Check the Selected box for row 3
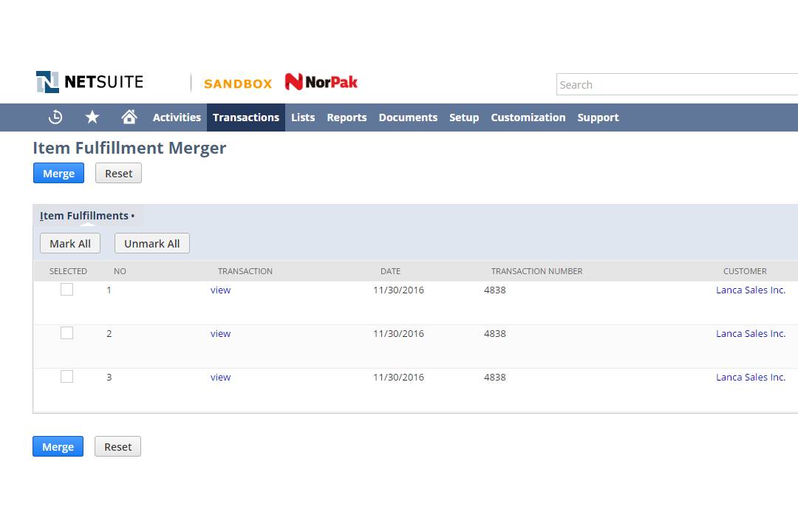Viewport: 798px width, 532px height. pyautogui.click(x=66, y=377)
